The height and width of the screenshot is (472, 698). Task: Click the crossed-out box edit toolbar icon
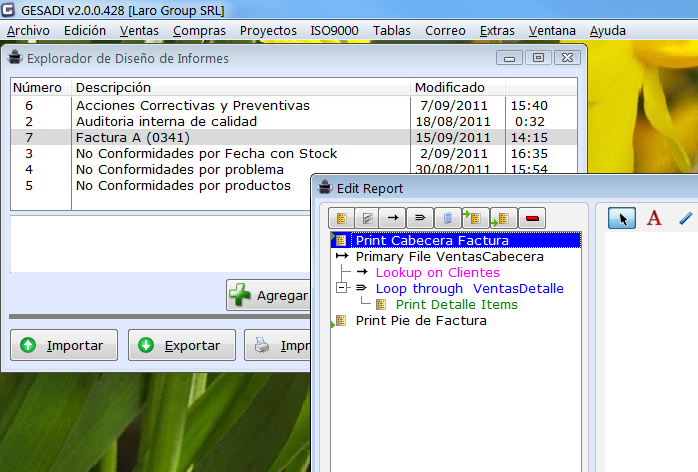point(367,218)
